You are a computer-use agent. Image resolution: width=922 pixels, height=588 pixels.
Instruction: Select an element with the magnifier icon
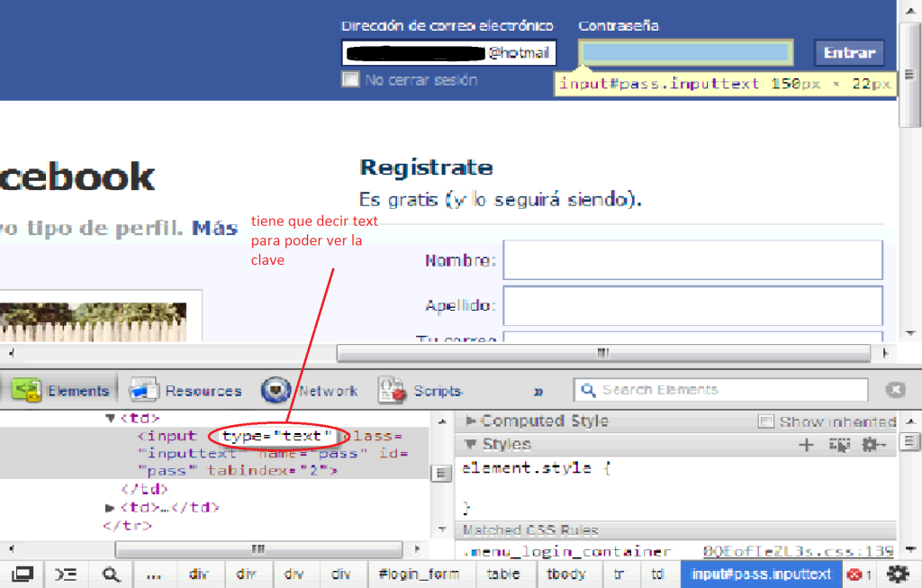pos(111,574)
